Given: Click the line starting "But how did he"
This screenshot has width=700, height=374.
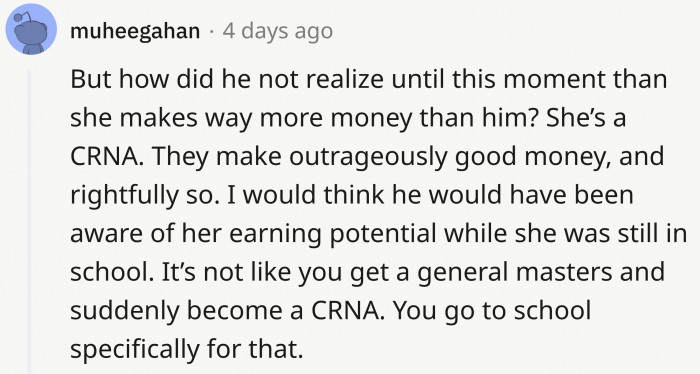Looking at the screenshot, I should tap(368, 79).
